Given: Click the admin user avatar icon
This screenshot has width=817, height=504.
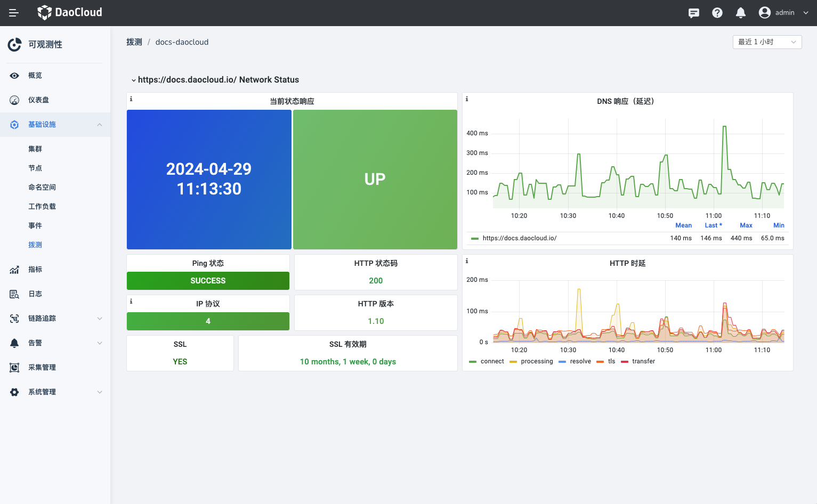Looking at the screenshot, I should click(x=764, y=13).
